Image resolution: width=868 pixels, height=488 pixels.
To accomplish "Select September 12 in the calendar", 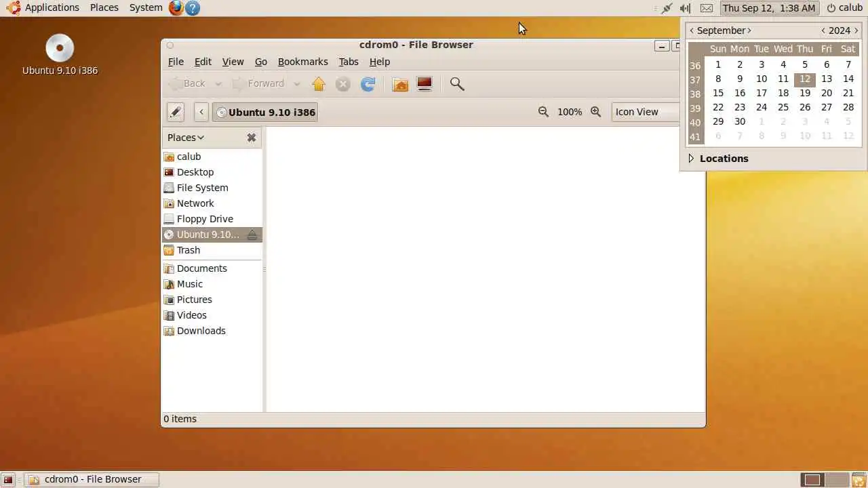I will [x=805, y=79].
